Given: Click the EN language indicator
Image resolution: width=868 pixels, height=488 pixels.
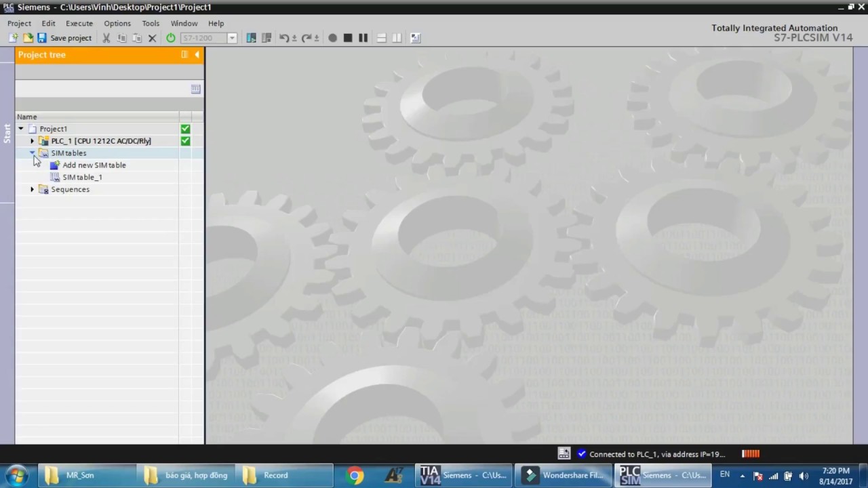Looking at the screenshot, I should click(725, 474).
